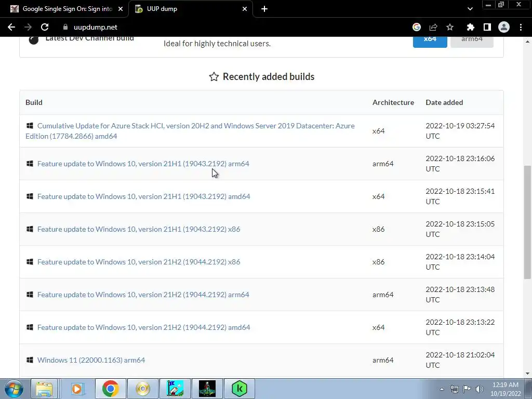Open the Chrome profile avatar
This screenshot has height=399, width=532.
point(504,27)
